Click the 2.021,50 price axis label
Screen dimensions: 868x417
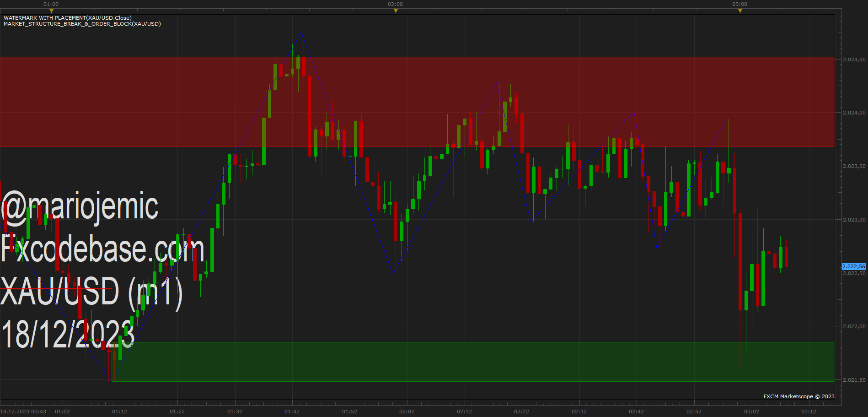[x=854, y=380]
